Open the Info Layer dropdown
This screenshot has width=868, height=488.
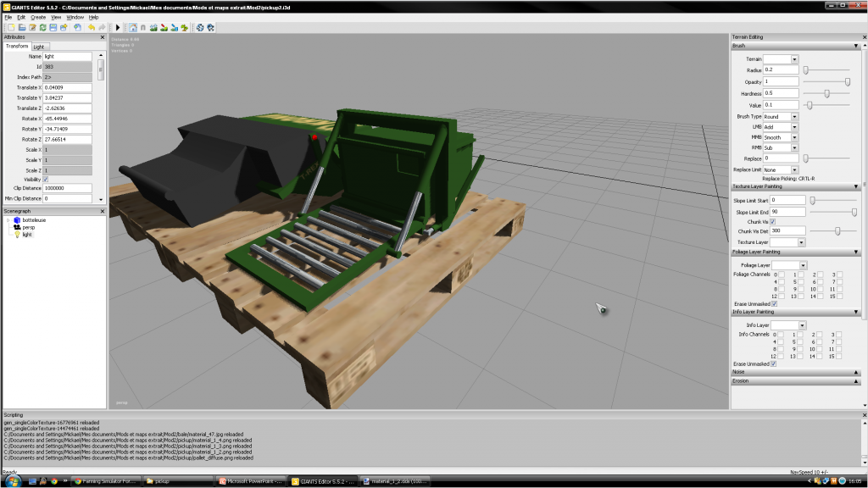tap(802, 325)
